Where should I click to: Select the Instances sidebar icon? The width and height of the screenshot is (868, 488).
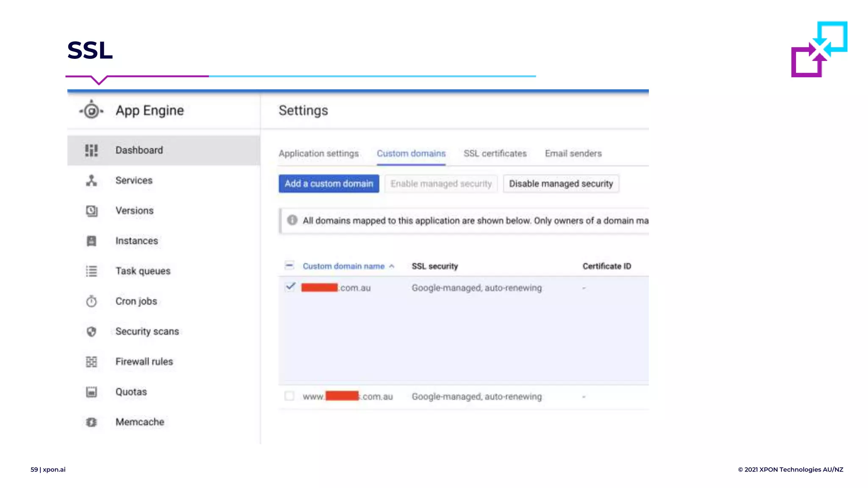coord(91,241)
